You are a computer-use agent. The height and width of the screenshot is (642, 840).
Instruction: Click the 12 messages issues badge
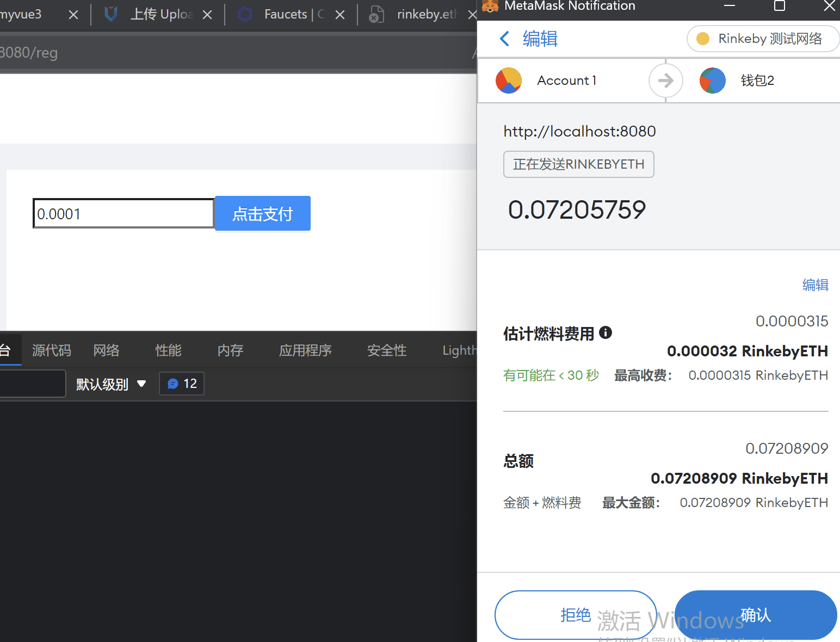[x=182, y=384]
